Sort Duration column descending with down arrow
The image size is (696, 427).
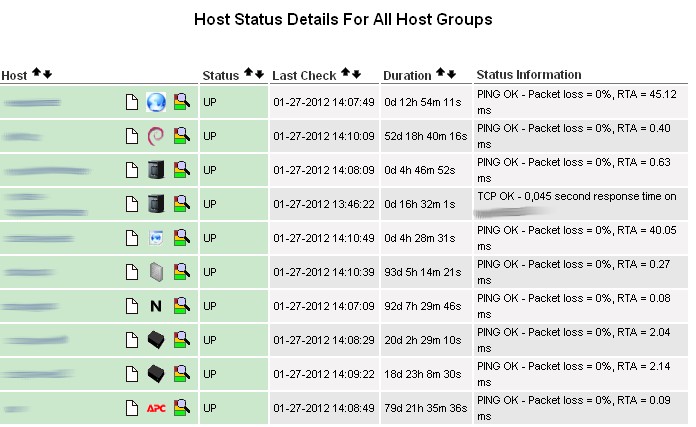click(x=451, y=73)
